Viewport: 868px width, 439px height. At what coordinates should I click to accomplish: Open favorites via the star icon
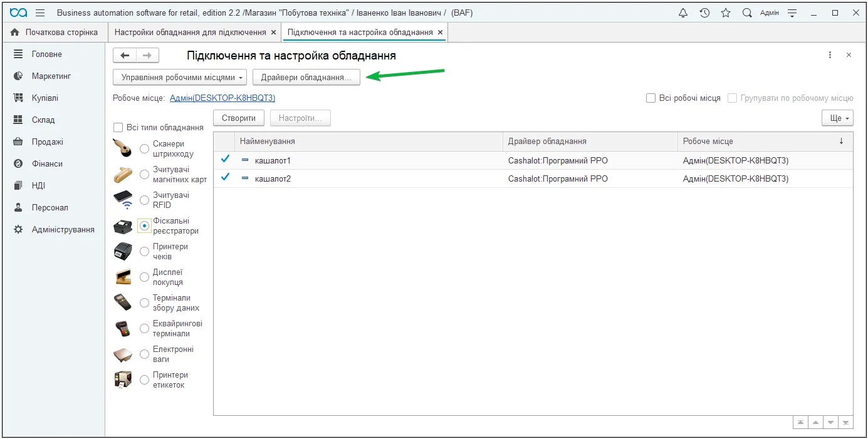coord(726,13)
